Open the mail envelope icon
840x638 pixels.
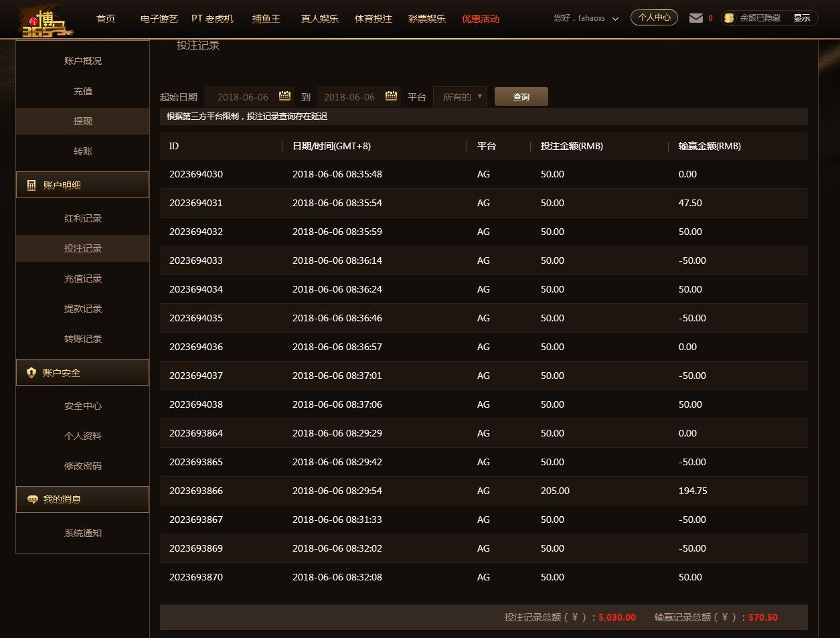(x=696, y=18)
